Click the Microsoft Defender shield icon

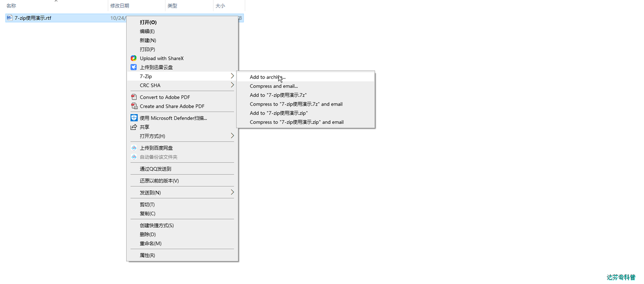[134, 118]
